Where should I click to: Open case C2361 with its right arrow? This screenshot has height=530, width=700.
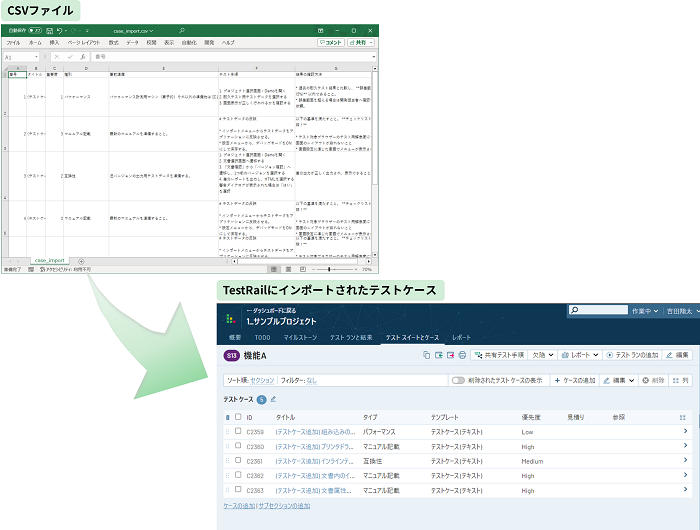click(x=685, y=460)
